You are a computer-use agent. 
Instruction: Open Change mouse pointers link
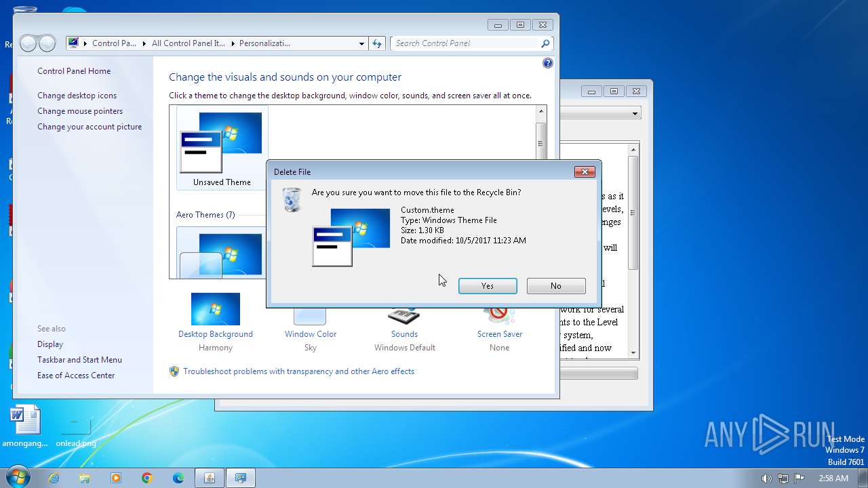click(80, 111)
